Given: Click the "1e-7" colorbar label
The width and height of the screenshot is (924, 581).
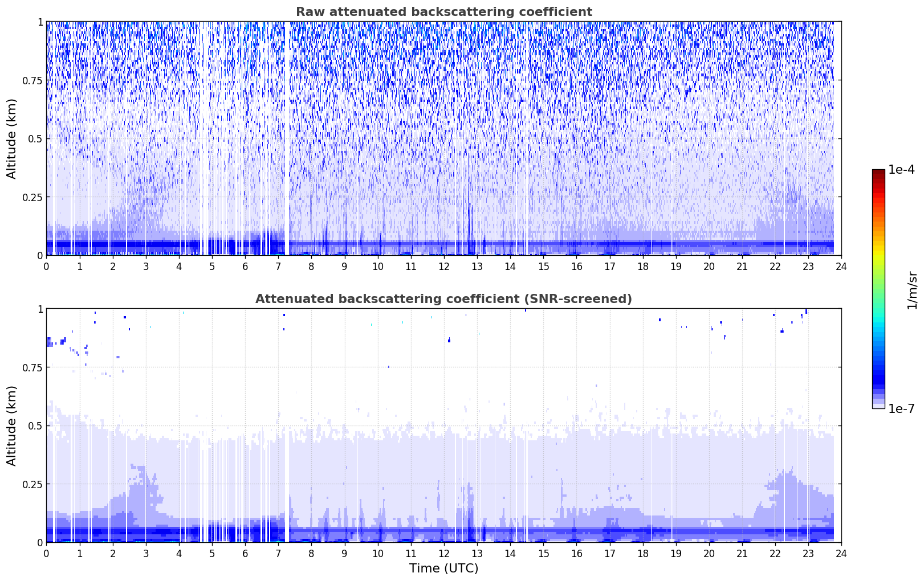Looking at the screenshot, I should 901,409.
